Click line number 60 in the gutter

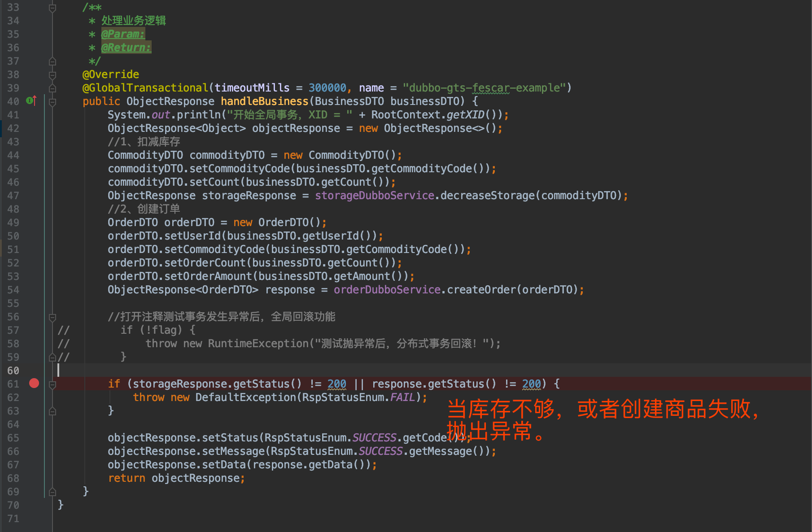click(13, 371)
